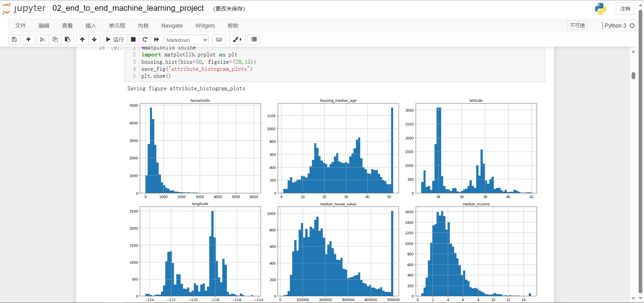Click notebook scroll up arrow
This screenshot has height=303, width=644.
(x=633, y=51)
